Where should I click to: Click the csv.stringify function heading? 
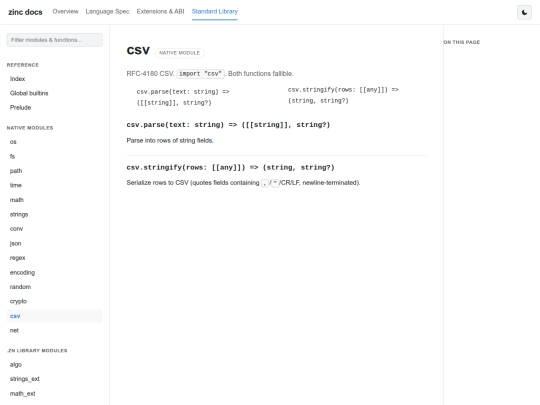tap(230, 167)
